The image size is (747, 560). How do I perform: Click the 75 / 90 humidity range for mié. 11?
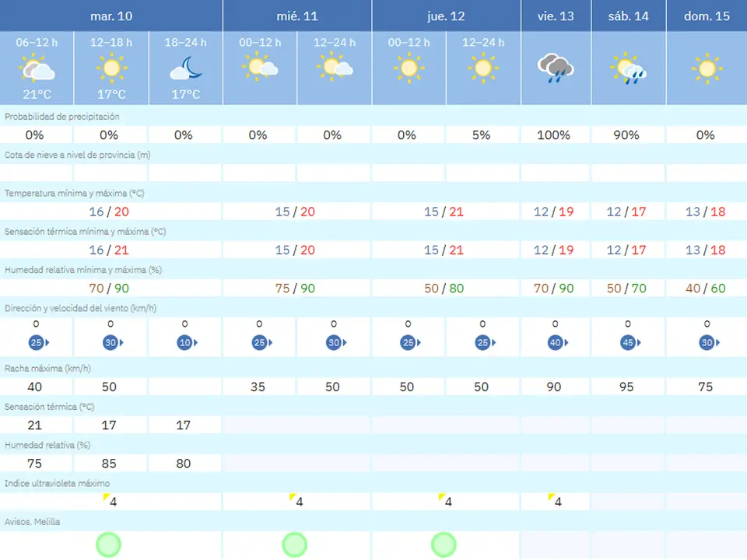point(295,288)
